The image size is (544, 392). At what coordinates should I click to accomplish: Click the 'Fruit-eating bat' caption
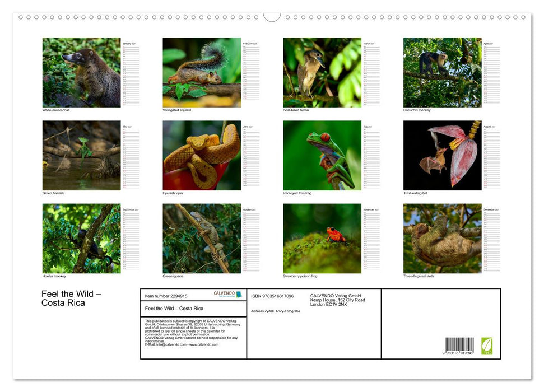(416, 193)
